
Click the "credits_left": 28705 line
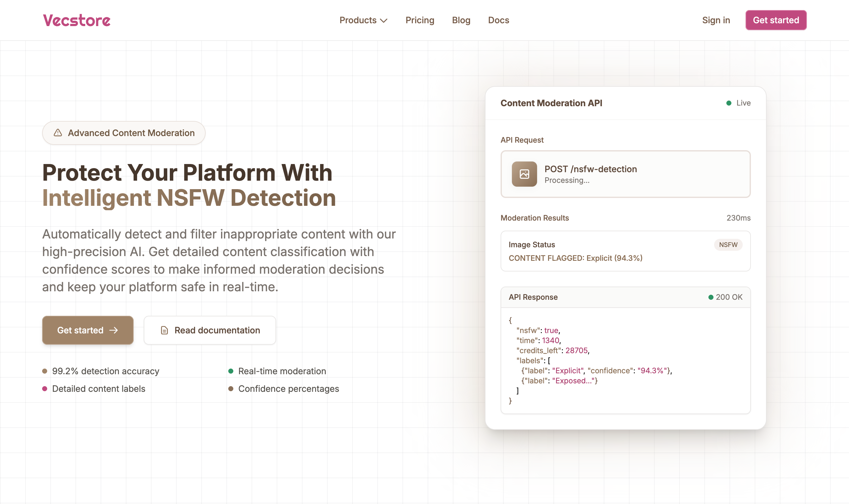coord(552,350)
